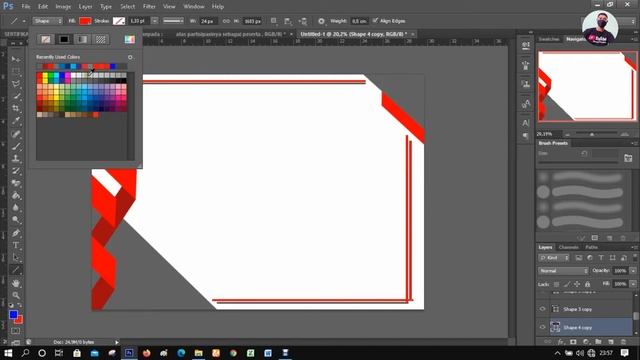Select the Spot Healing Brush tool
Image resolution: width=640 pixels, height=360 pixels.
[16, 134]
